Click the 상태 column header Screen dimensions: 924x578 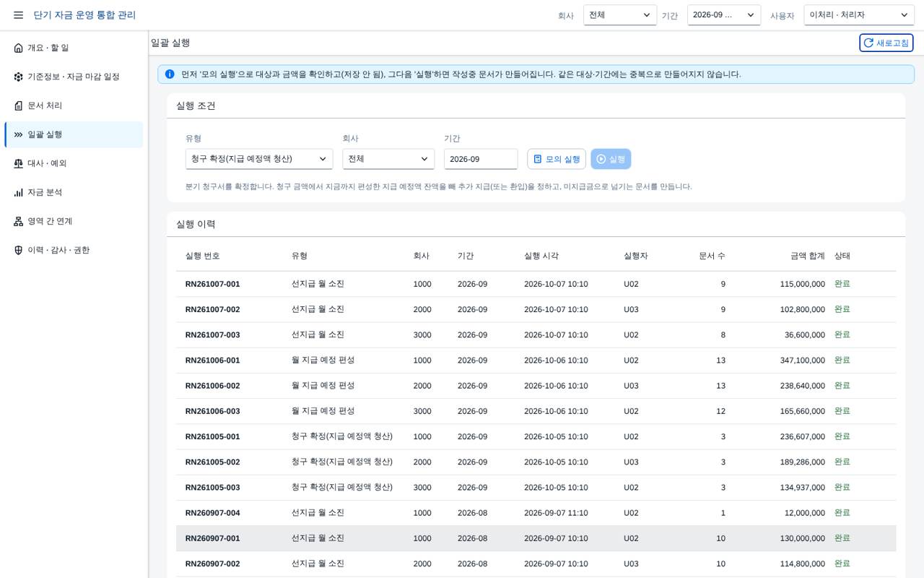pos(842,256)
